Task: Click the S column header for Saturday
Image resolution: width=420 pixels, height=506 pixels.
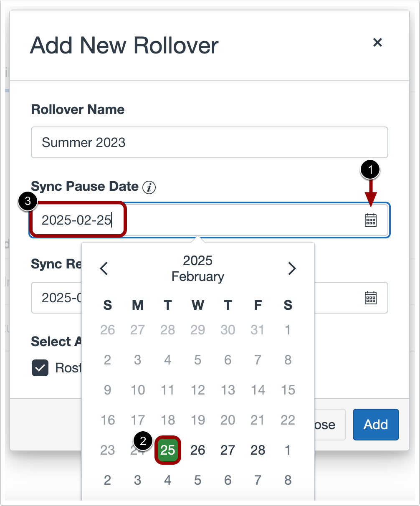Action: 288,305
